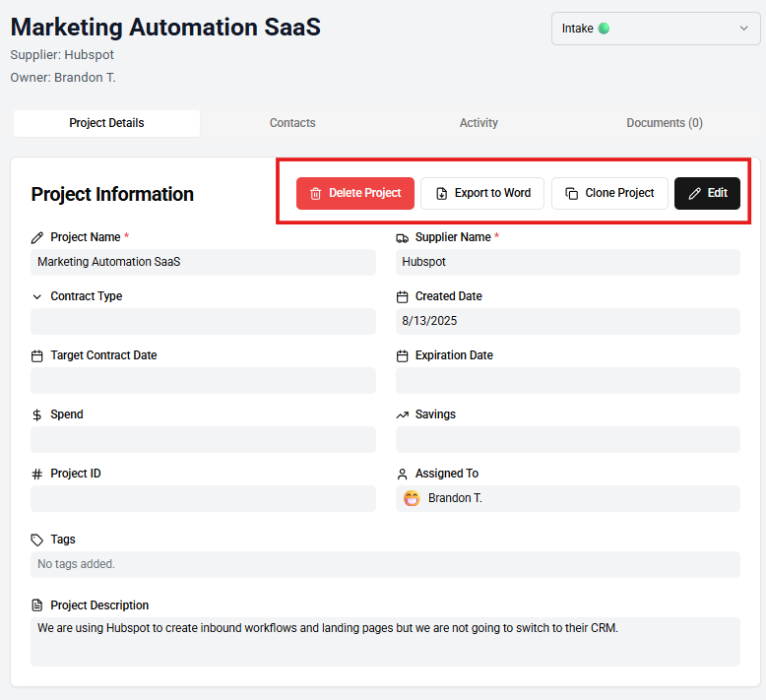Click the Project ID input field
766x700 pixels.
click(x=203, y=499)
